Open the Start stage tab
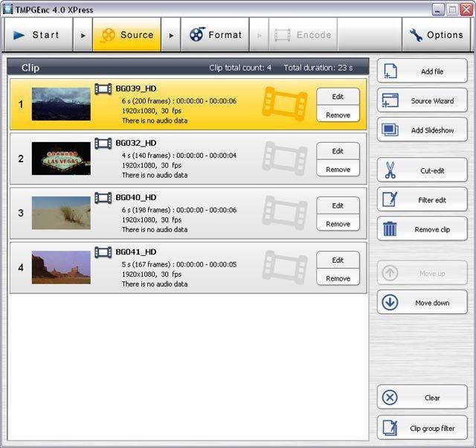476x448 pixels. coord(39,35)
